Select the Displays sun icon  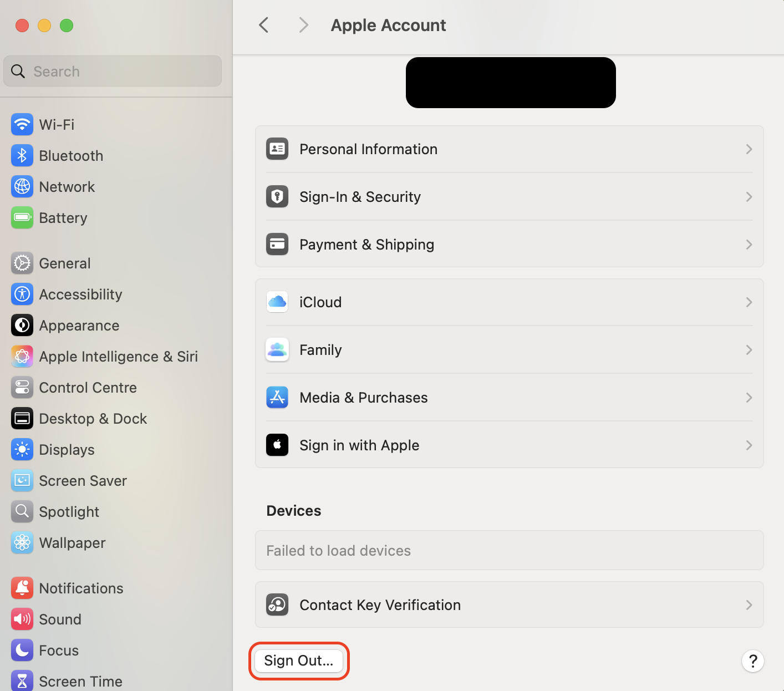click(22, 450)
